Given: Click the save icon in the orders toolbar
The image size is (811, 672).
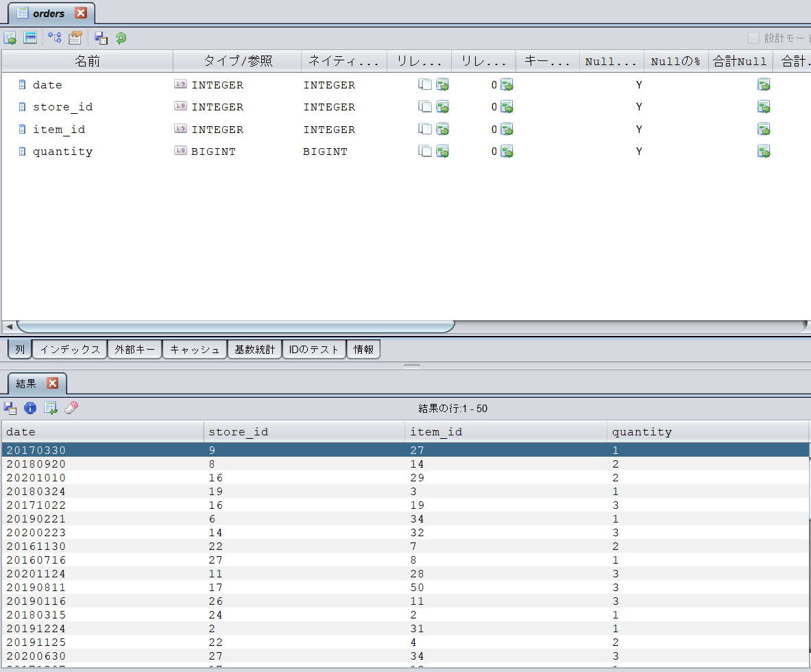Looking at the screenshot, I should [101, 38].
